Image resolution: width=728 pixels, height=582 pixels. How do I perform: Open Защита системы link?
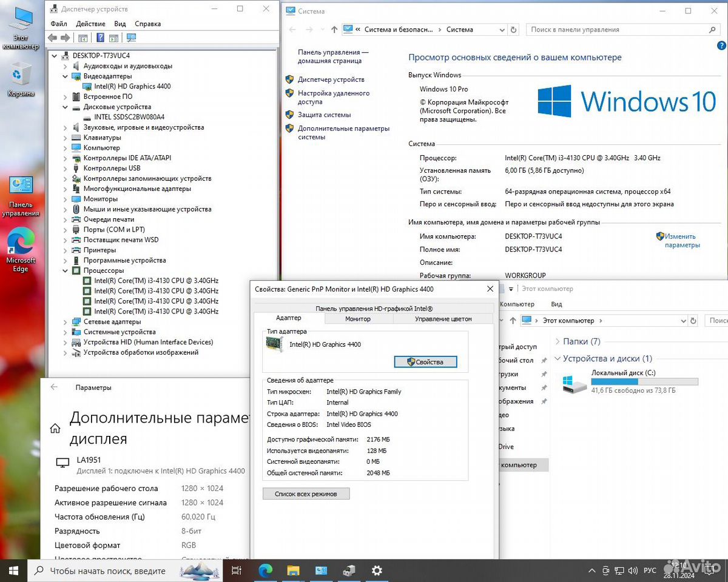(x=324, y=115)
